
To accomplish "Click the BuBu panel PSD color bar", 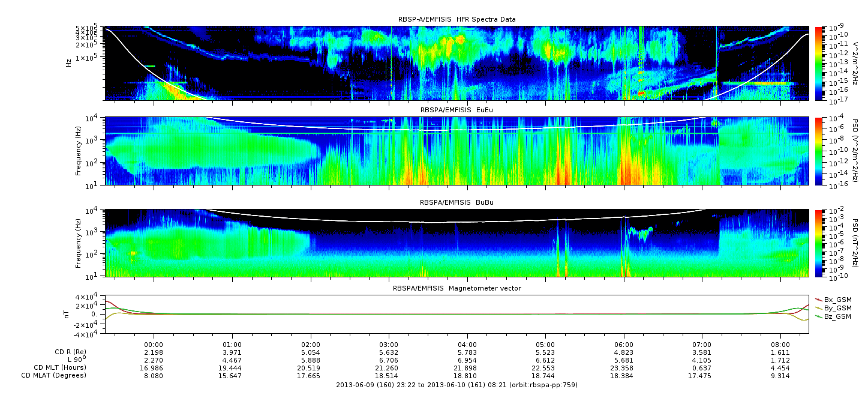I will click(819, 243).
